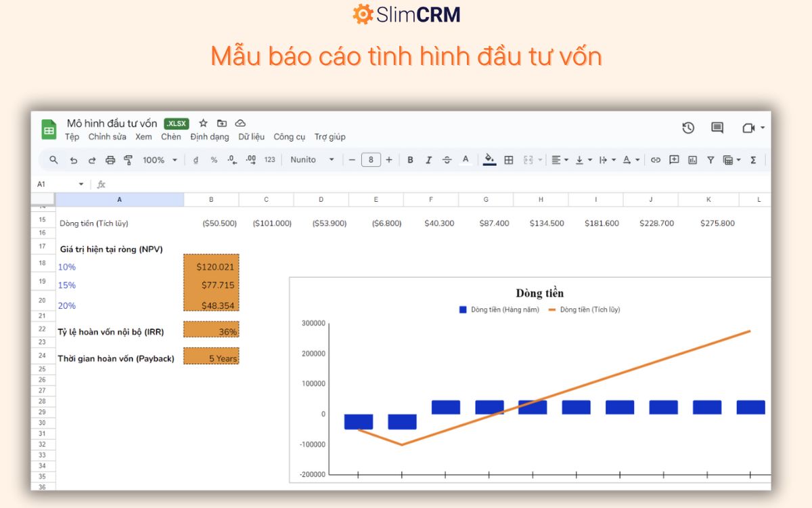Image resolution: width=812 pixels, height=508 pixels.
Task: Insert a link using the toolbar icon
Action: pos(654,160)
